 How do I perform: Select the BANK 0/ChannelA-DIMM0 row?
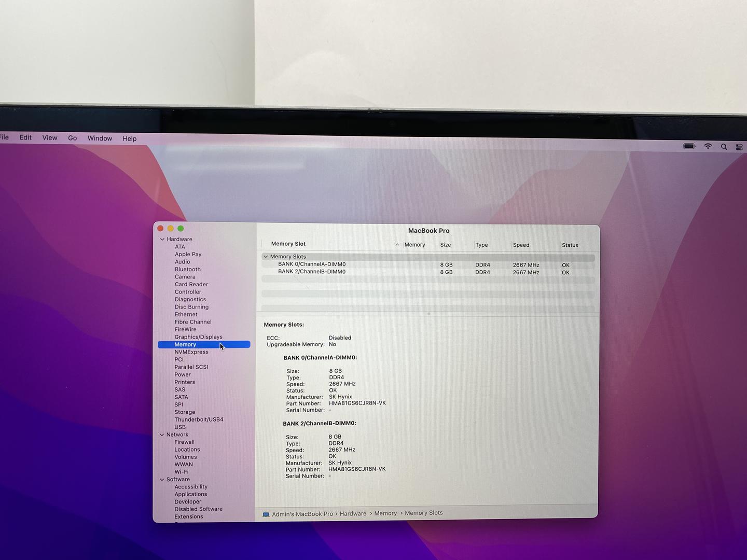coord(428,264)
